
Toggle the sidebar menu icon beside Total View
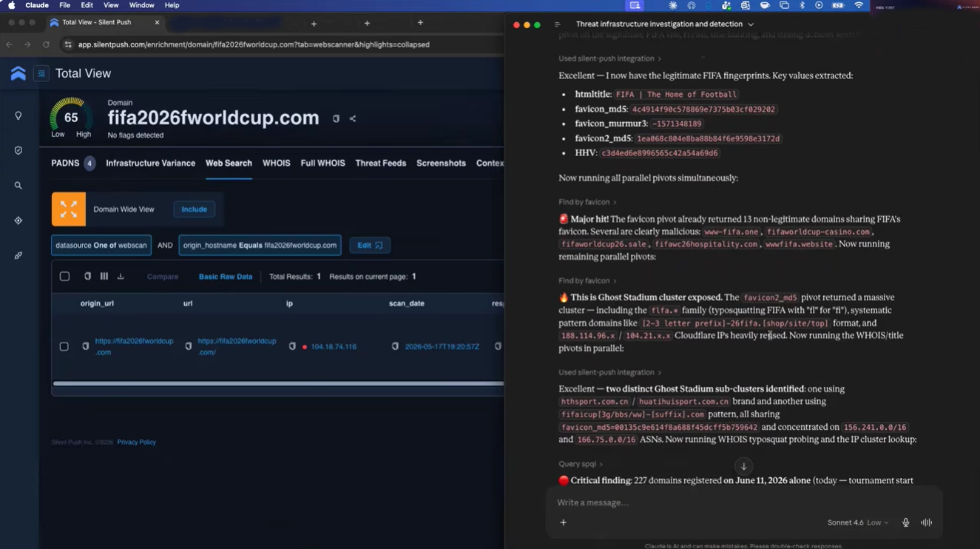(41, 73)
